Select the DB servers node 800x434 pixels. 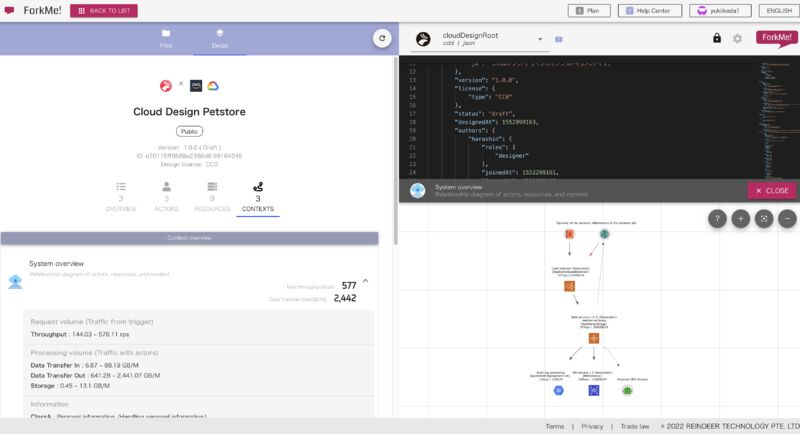[x=593, y=390]
